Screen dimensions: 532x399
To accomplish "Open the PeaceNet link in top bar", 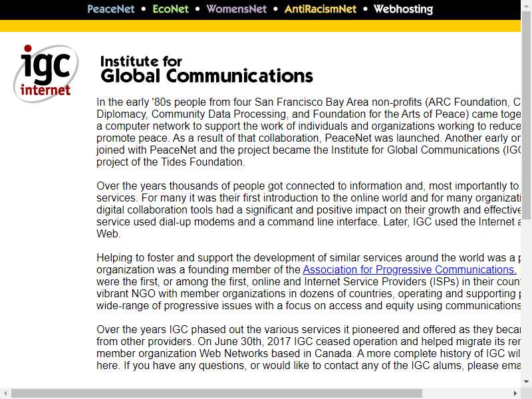I will point(111,9).
